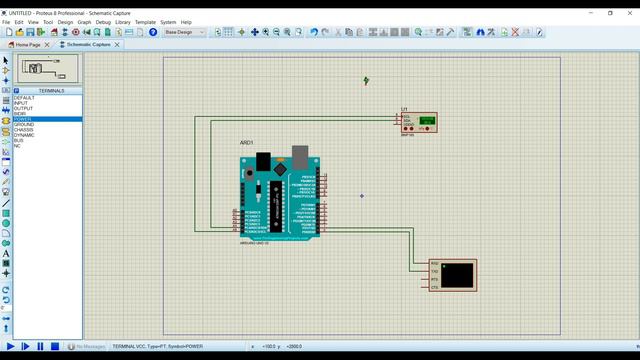The image size is (640, 360).
Task: Stop the simulation
Action: click(55, 346)
